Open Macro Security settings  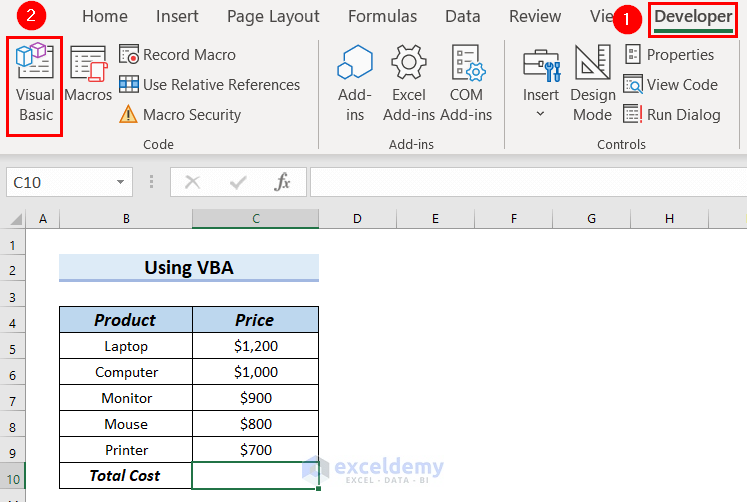coord(180,115)
